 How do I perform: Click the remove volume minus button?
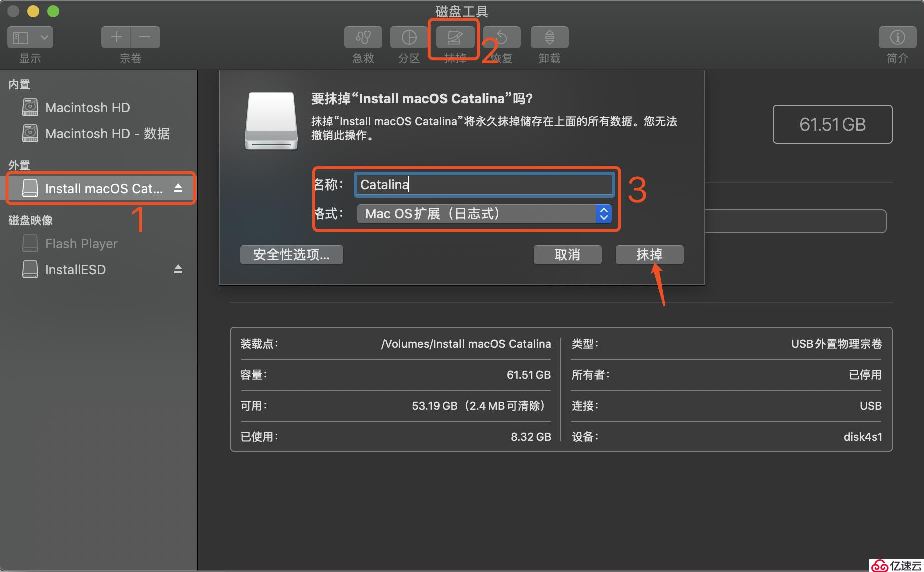[145, 37]
